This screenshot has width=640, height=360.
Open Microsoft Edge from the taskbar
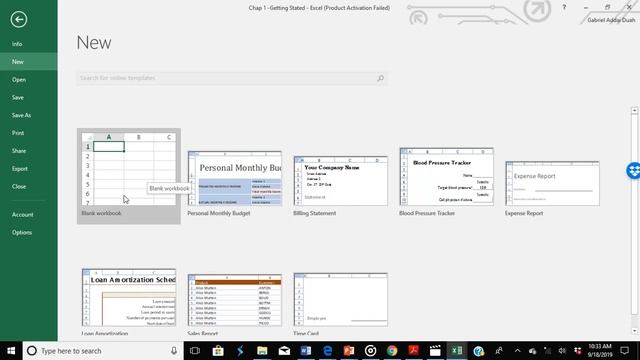327,351
